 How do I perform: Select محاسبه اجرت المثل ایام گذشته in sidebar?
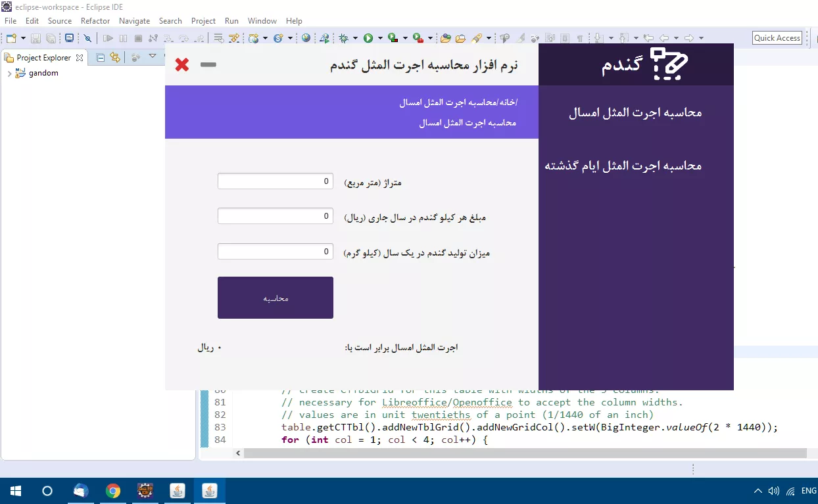point(623,166)
